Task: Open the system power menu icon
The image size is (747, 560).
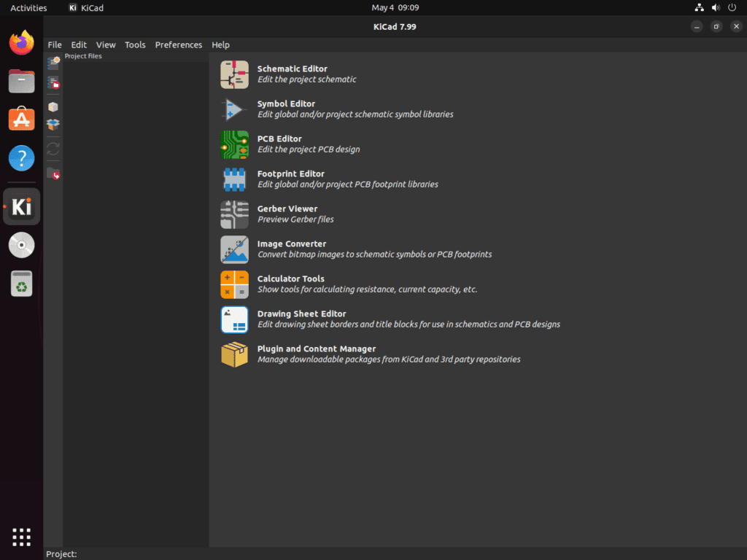Action: pyautogui.click(x=732, y=7)
